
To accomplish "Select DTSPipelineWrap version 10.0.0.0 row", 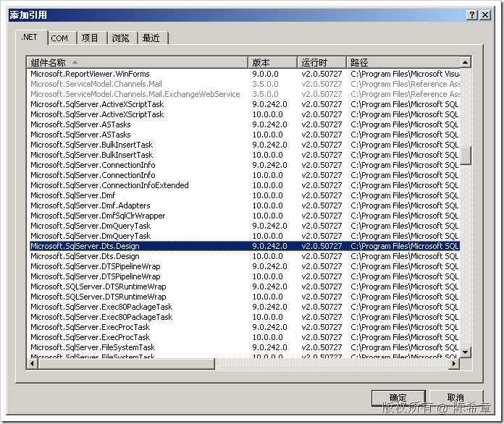I will click(x=244, y=276).
